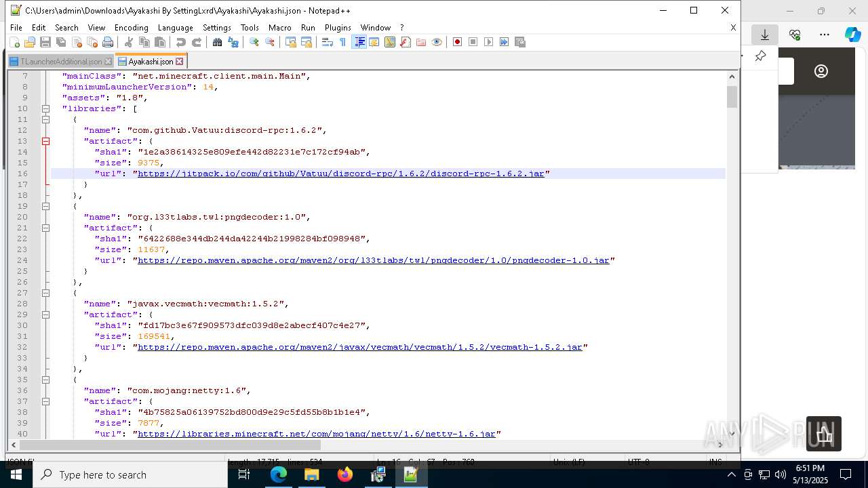Collapse the fold marker on line 19

coord(45,206)
